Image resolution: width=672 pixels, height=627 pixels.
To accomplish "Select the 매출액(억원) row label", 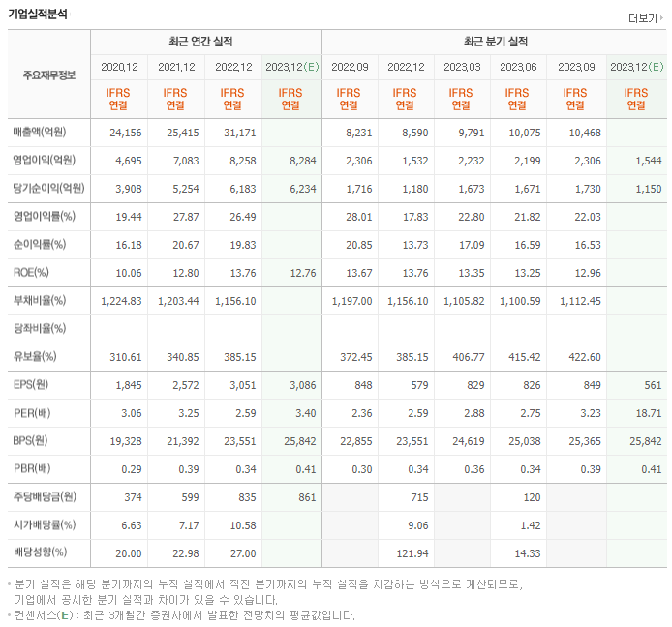I will pyautogui.click(x=40, y=132).
